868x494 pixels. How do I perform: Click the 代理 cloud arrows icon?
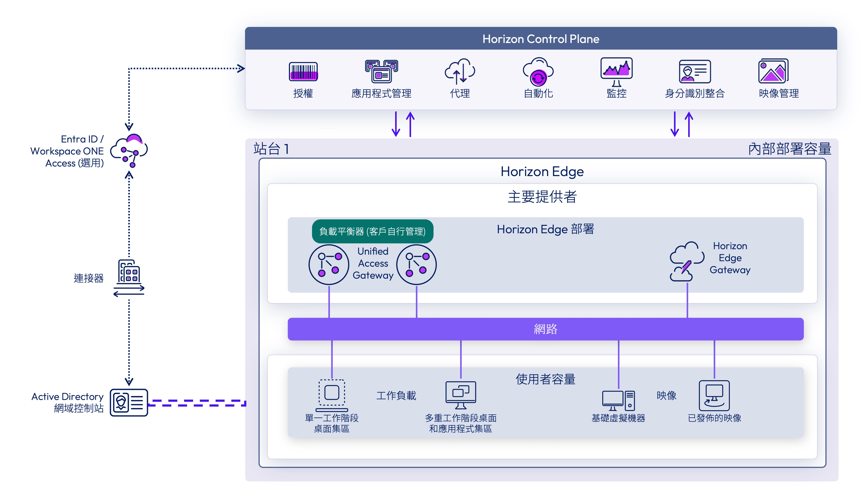460,71
